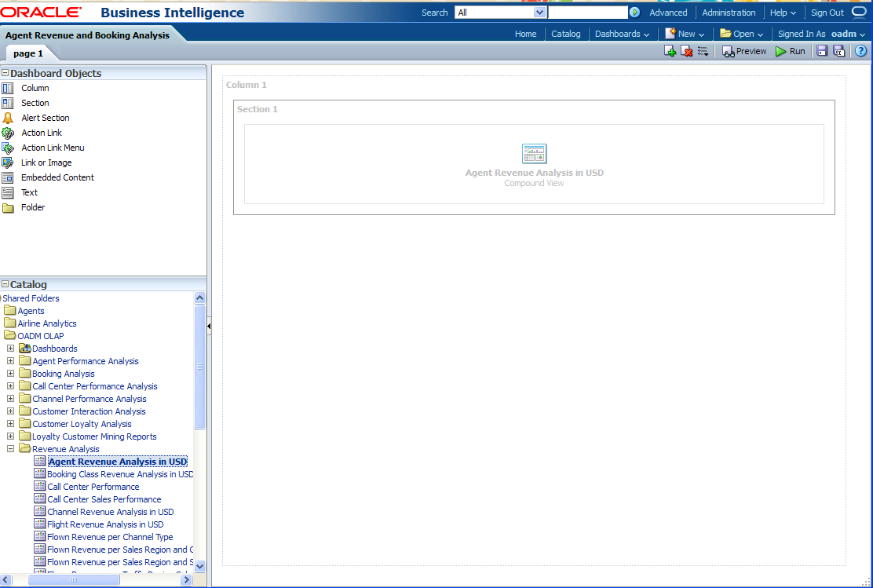Click the Administration link
Image resolution: width=873 pixels, height=588 pixels.
coord(729,13)
